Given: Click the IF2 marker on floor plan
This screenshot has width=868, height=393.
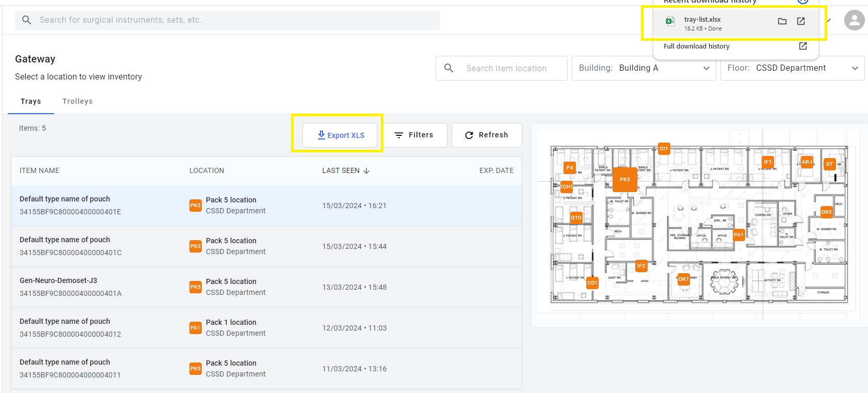Looking at the screenshot, I should pyautogui.click(x=641, y=266).
